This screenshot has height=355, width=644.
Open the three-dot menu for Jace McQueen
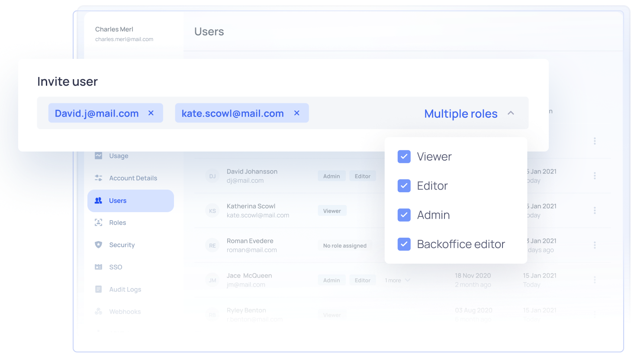coord(595,280)
